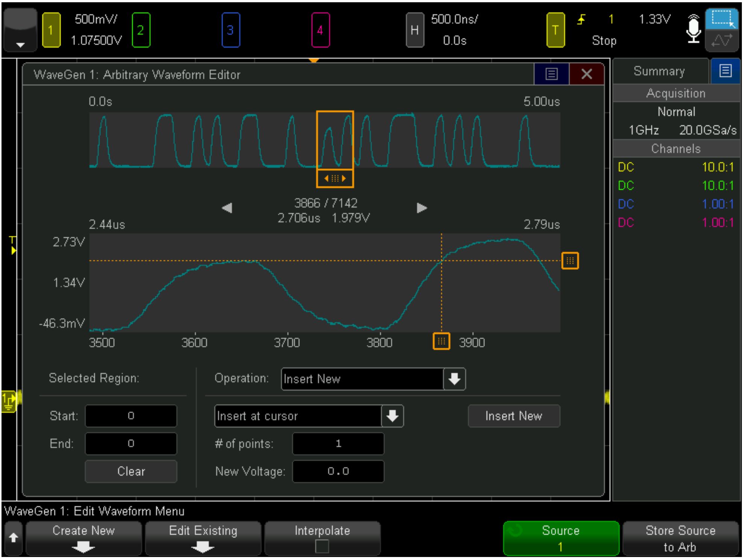The height and width of the screenshot is (560, 743).
Task: Click the microphone voice control icon
Action: coord(693,29)
